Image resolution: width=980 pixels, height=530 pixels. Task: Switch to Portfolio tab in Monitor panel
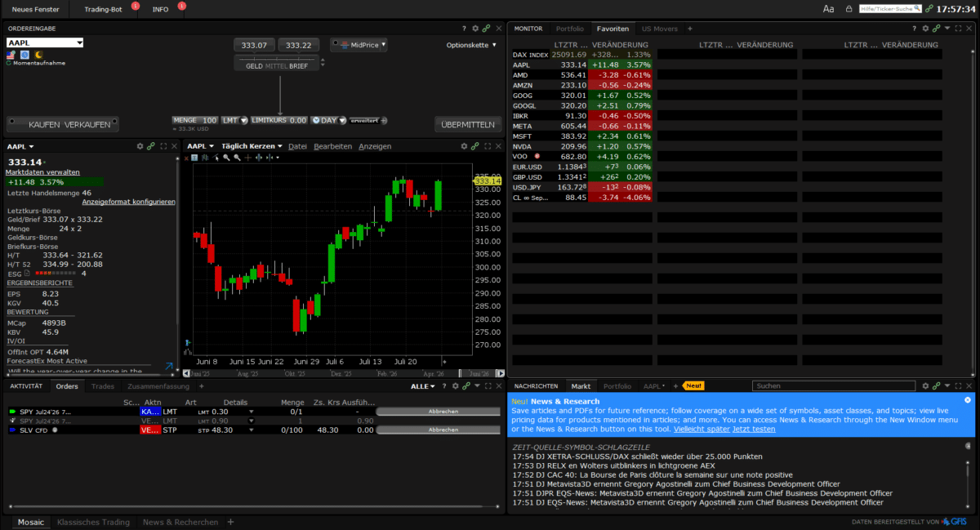click(570, 29)
